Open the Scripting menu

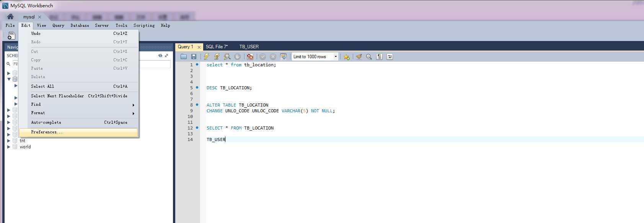pos(144,25)
